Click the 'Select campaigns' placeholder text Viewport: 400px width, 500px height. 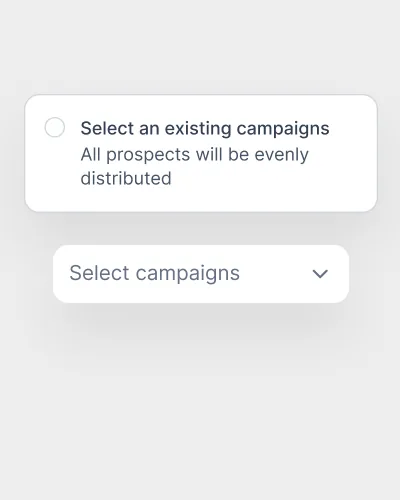click(x=154, y=273)
